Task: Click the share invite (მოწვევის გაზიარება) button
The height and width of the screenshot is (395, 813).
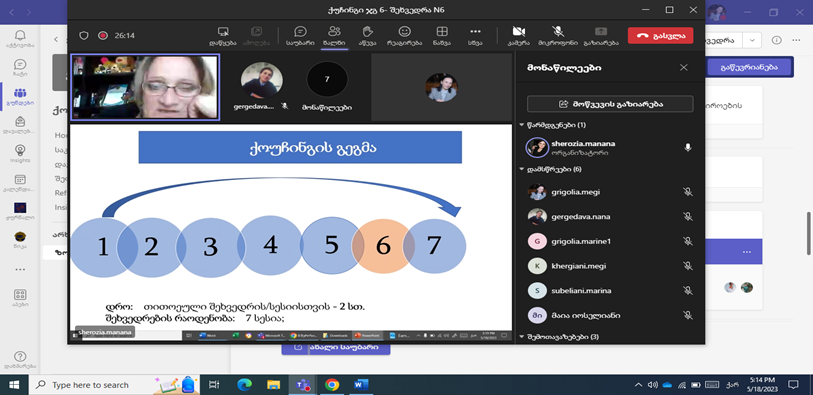Action: click(x=610, y=104)
